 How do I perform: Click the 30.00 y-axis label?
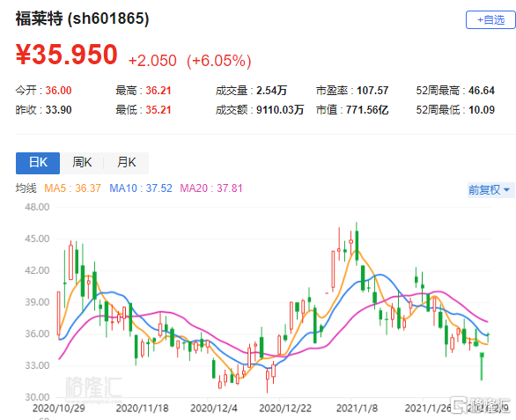pos(37,396)
